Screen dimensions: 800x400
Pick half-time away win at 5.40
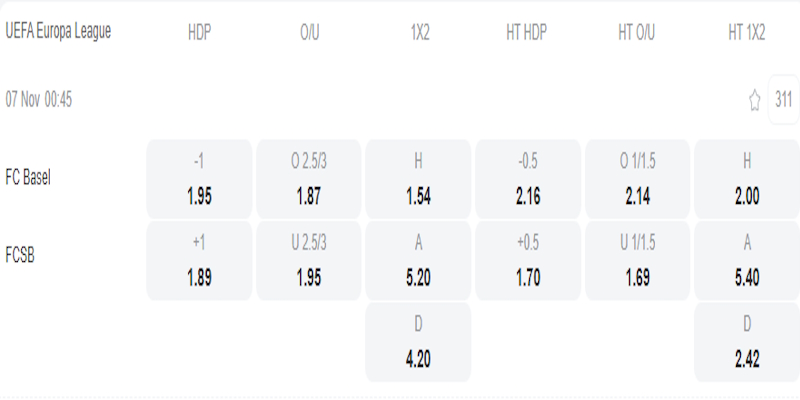click(746, 261)
